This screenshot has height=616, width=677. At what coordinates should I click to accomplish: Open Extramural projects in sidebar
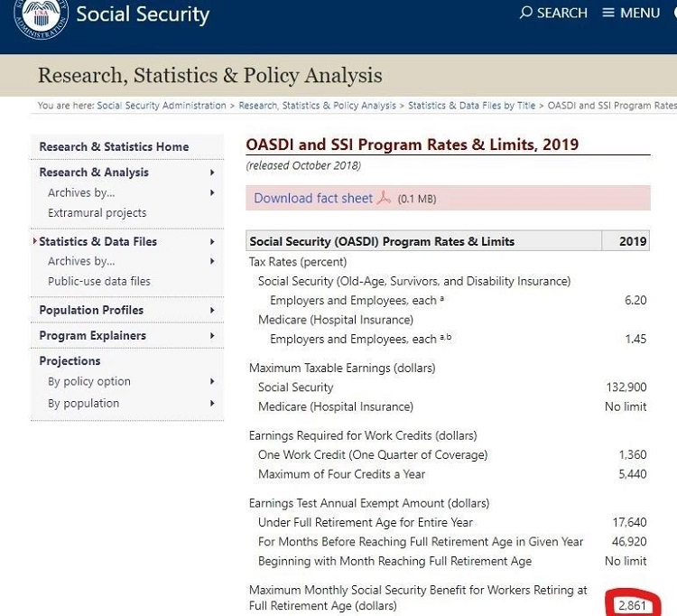coord(97,213)
